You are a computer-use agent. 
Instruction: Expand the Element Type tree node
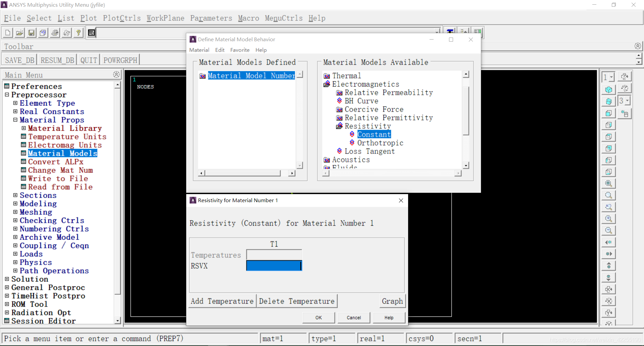15,103
